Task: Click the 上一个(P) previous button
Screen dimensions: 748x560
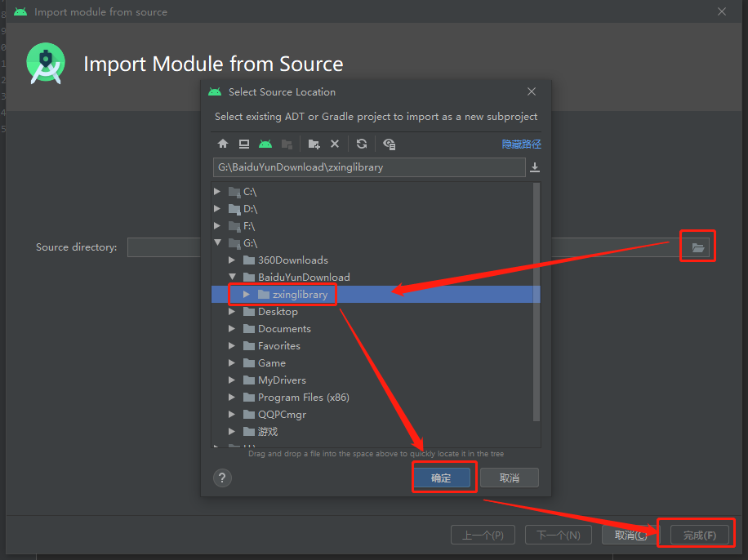Action: pos(483,536)
